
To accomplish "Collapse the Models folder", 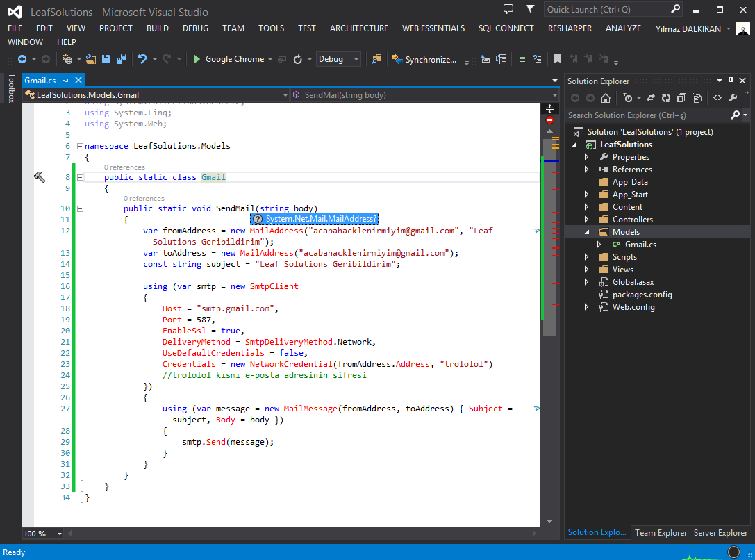I will (586, 232).
